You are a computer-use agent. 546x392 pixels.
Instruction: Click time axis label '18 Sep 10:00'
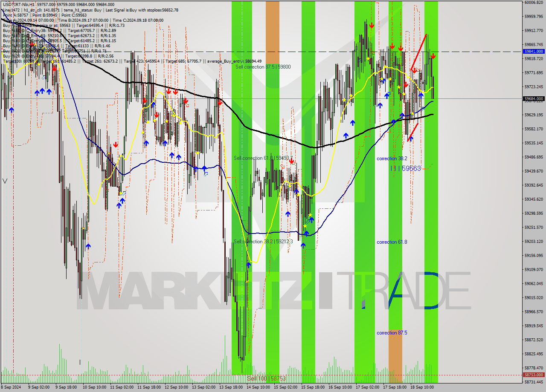click(x=422, y=387)
